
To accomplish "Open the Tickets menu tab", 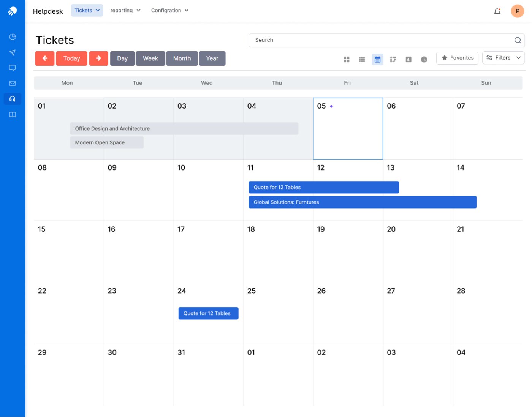I will point(87,11).
